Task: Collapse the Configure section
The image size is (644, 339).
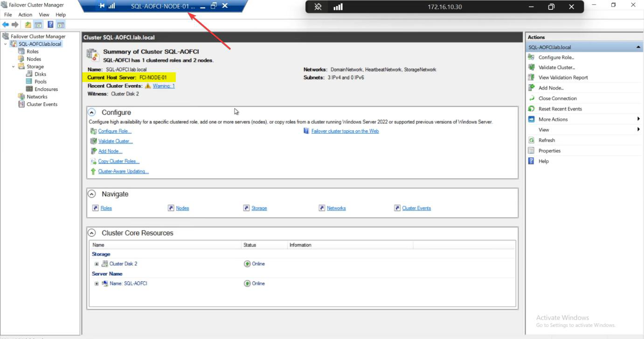Action: point(92,112)
